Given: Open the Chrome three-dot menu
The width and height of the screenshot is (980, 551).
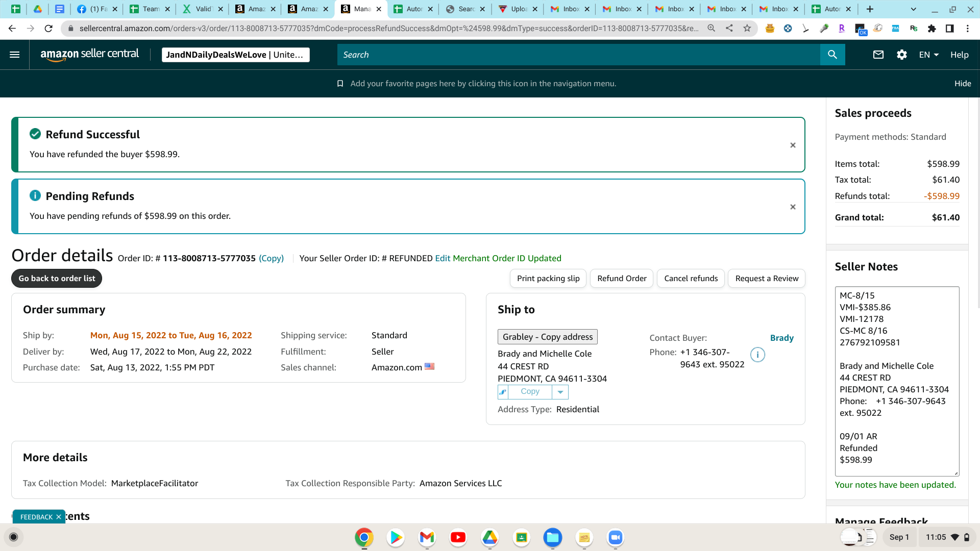Looking at the screenshot, I should [x=968, y=29].
